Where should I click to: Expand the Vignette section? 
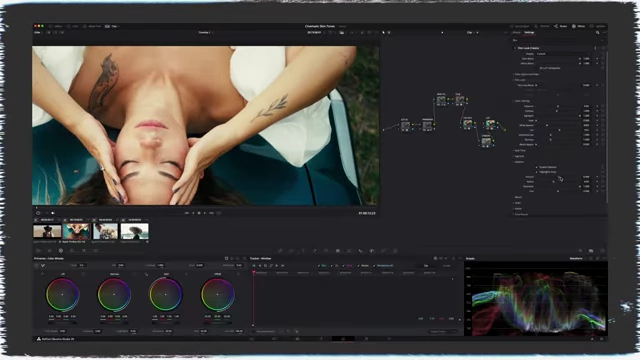tap(519, 156)
